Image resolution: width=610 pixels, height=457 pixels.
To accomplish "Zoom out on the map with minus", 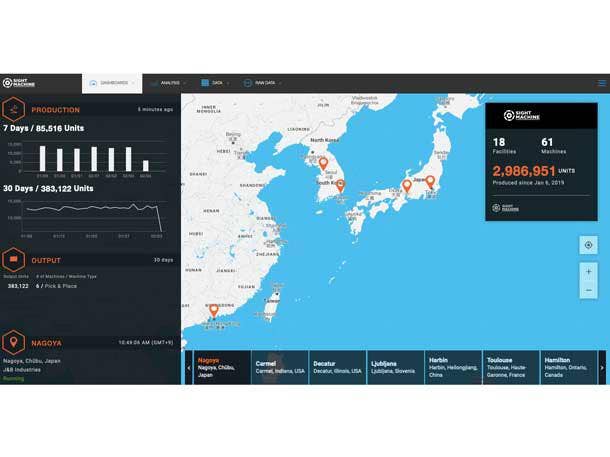I will point(588,289).
